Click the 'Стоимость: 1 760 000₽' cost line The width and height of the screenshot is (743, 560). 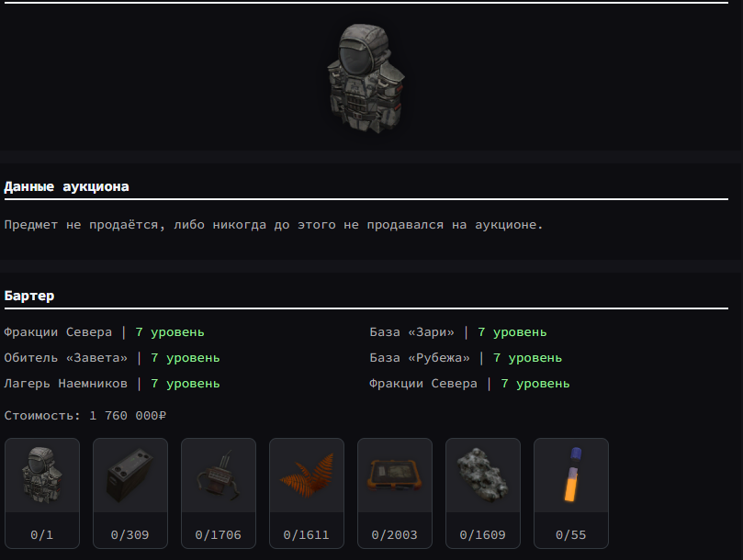pyautogui.click(x=85, y=416)
